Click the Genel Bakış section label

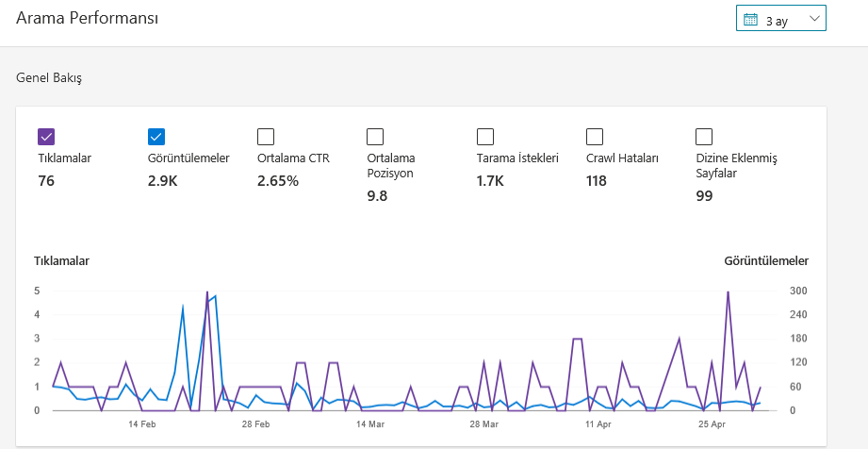[x=49, y=78]
